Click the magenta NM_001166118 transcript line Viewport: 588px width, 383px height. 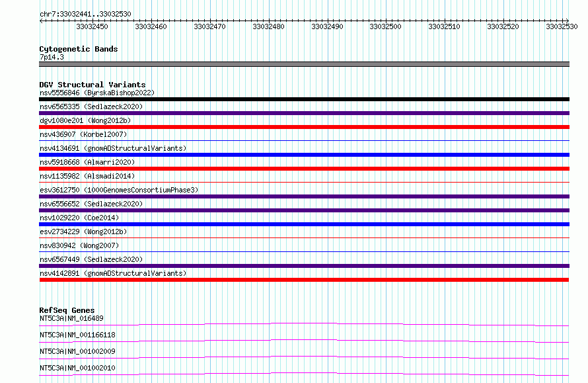tap(304, 341)
